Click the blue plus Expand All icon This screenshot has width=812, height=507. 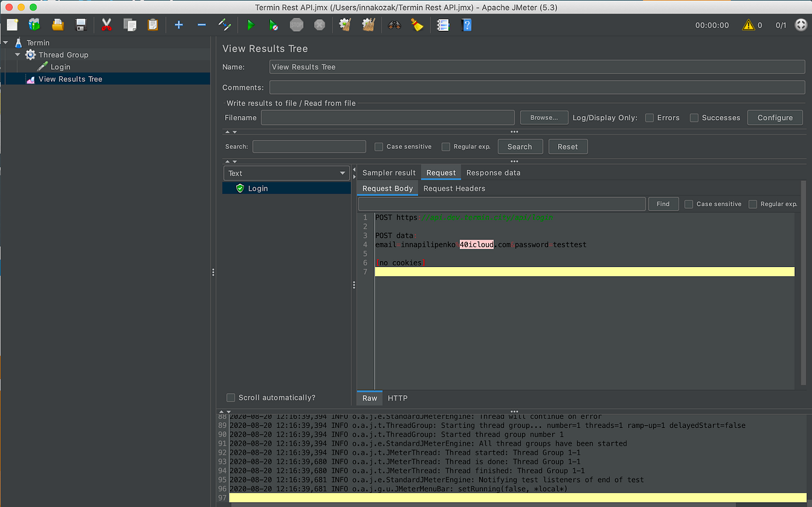[179, 25]
